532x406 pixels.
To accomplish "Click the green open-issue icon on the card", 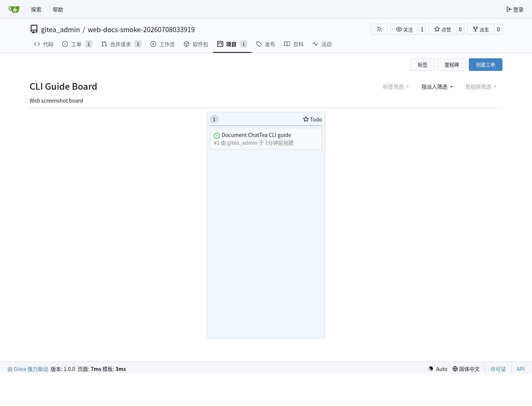I will coord(217,136).
